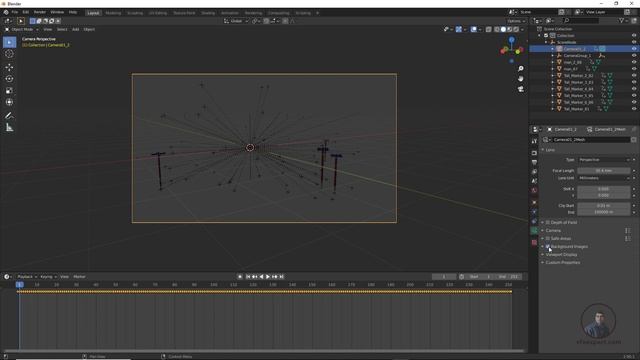Open the Lens Unit Millimeters dropdown

click(604, 178)
